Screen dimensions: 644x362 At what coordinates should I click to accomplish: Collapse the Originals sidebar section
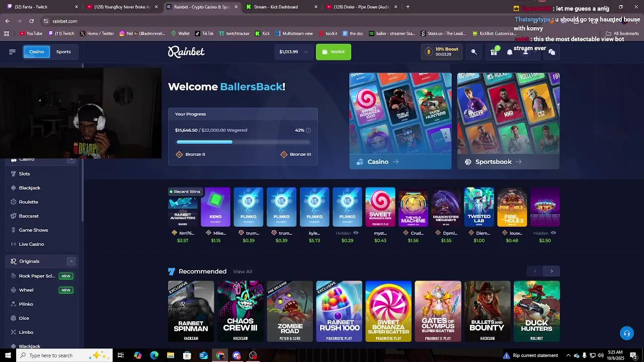click(x=71, y=261)
